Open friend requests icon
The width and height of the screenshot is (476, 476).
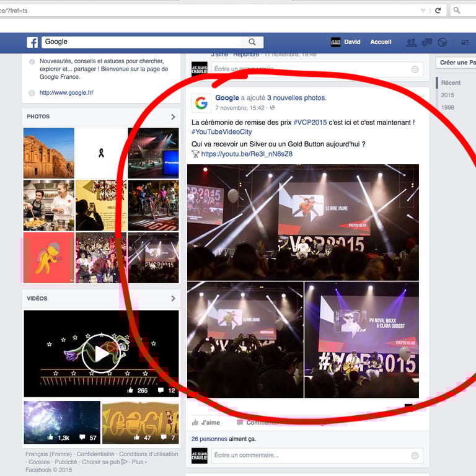click(x=412, y=43)
